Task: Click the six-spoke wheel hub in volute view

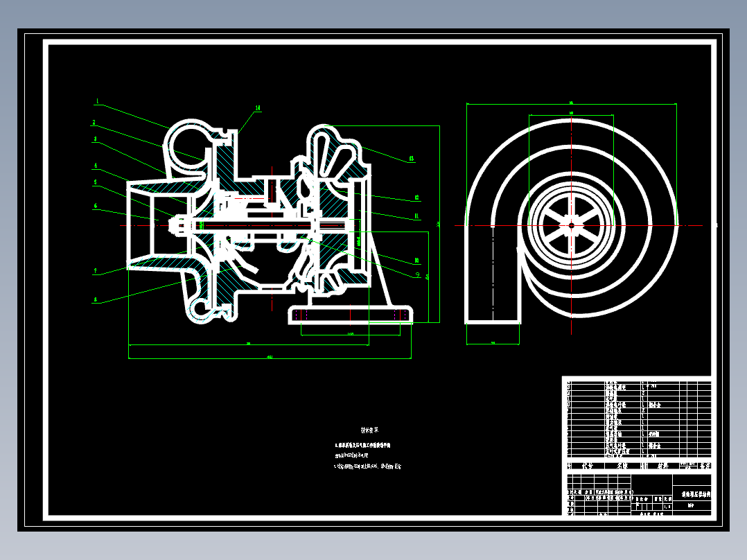Action: 571,225
